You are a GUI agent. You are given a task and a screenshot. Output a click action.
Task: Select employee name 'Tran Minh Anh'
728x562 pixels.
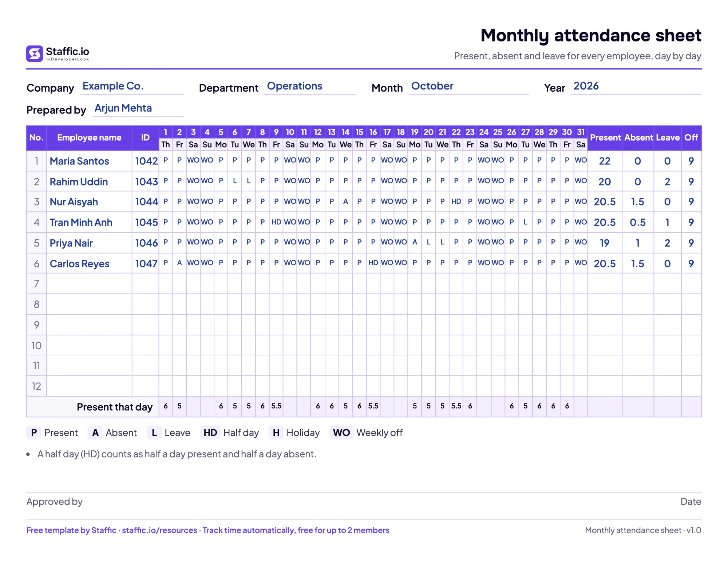[81, 222]
